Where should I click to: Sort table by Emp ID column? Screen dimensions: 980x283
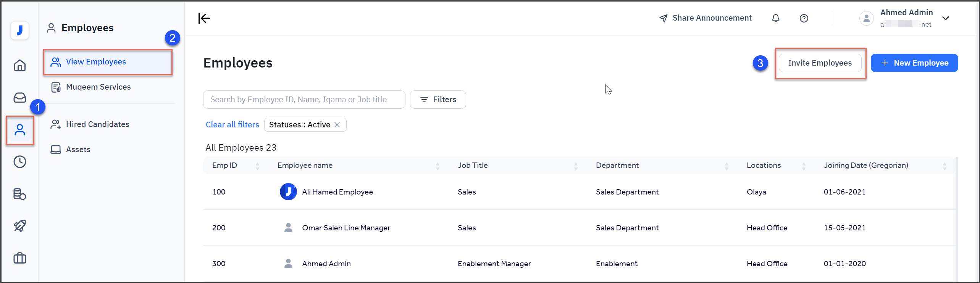click(x=257, y=166)
